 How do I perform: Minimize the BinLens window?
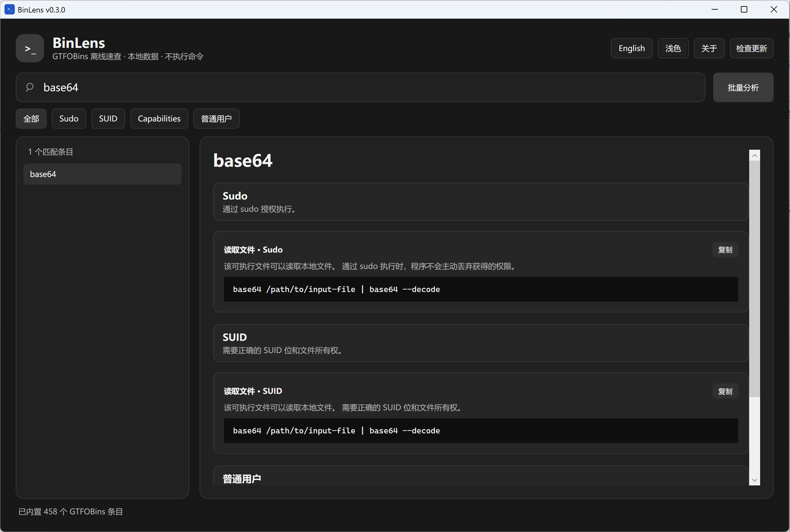715,10
